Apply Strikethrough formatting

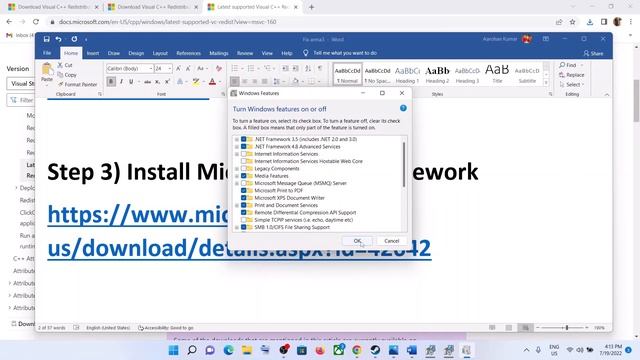147,82
